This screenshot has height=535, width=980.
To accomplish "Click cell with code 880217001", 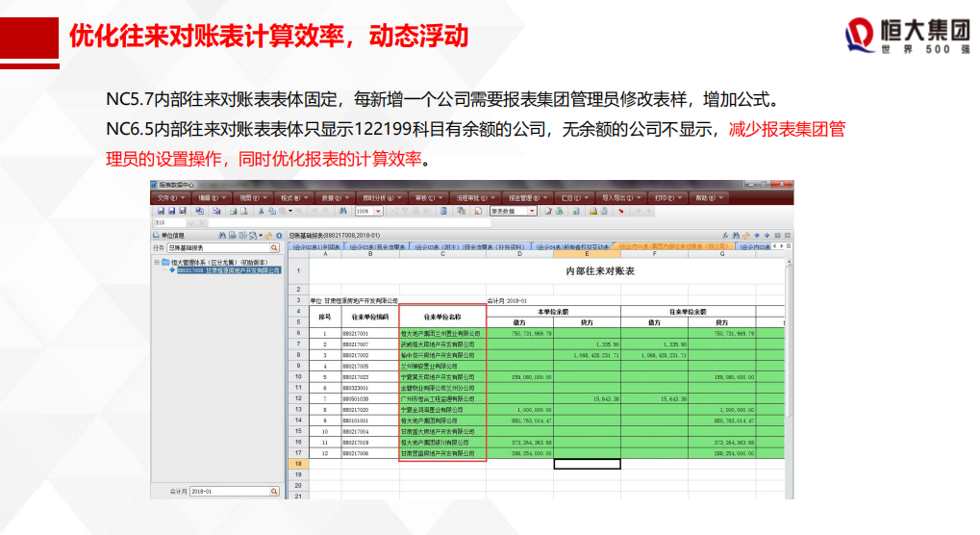I will 370,334.
